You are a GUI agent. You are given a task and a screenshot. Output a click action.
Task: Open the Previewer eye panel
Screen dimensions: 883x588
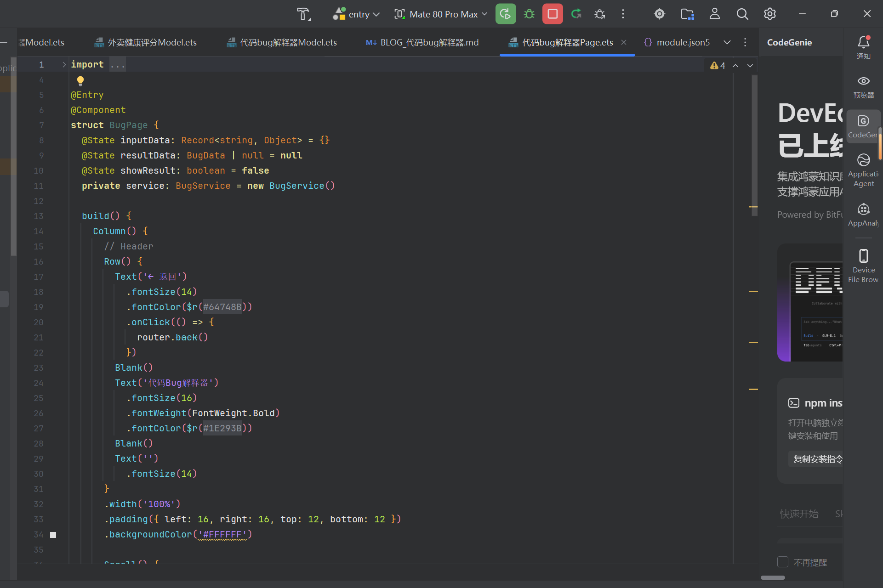pos(864,87)
